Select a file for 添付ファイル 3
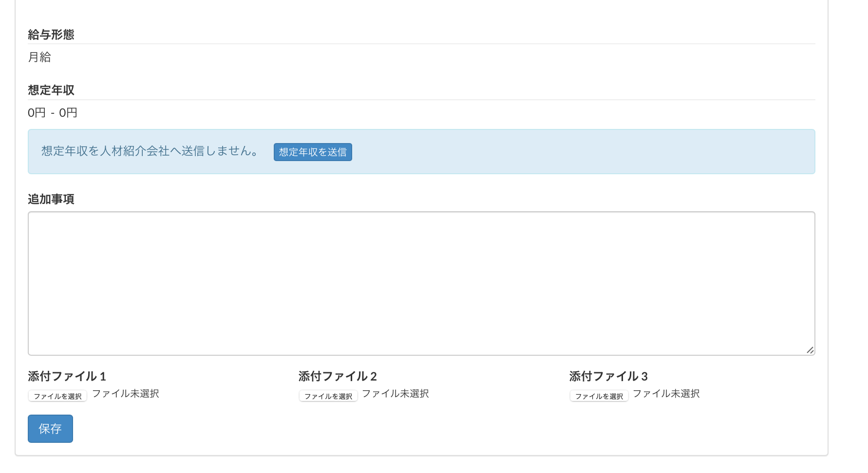Viewport: 868px width, 473px height. pos(599,396)
